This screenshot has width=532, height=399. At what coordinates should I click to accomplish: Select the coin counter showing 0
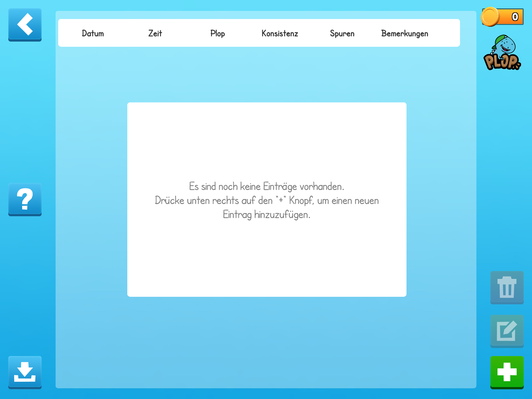pyautogui.click(x=503, y=17)
